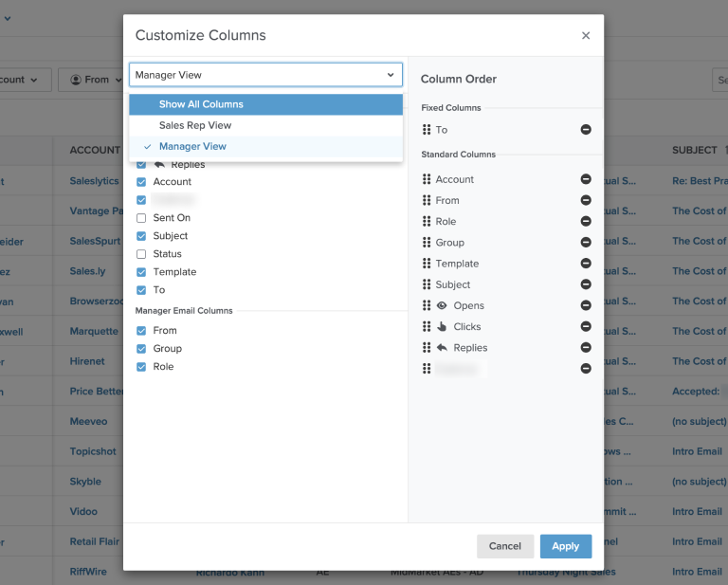This screenshot has width=728, height=585.
Task: Open the From filter dropdown behind the dialog
Action: (x=93, y=80)
